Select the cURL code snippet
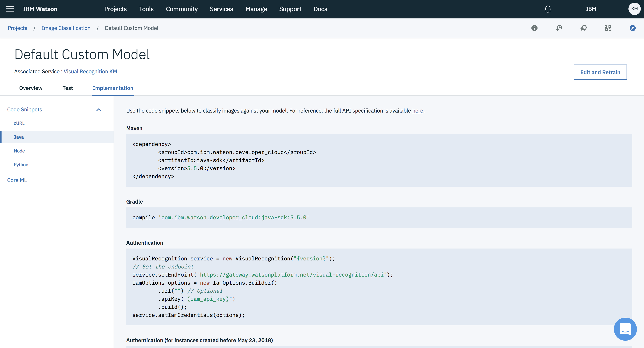 [x=19, y=123]
